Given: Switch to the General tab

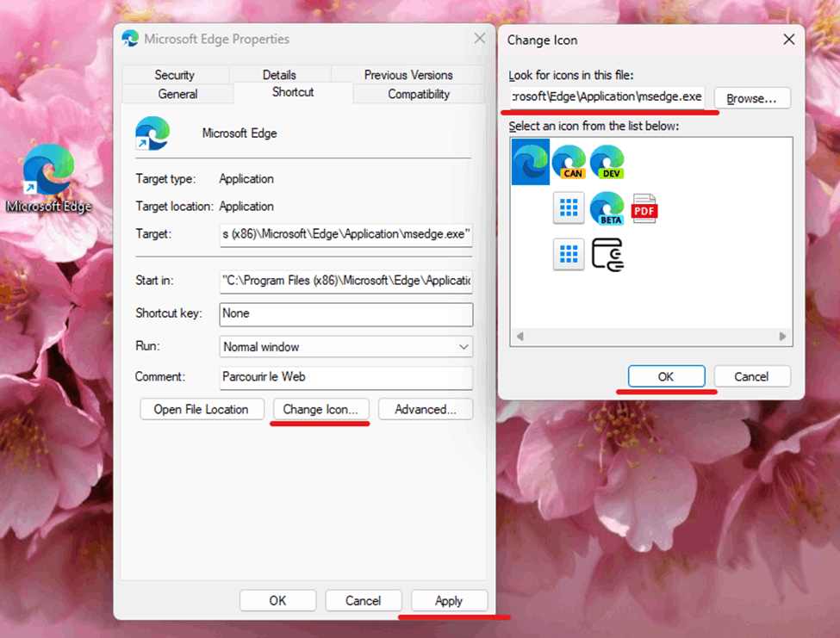Looking at the screenshot, I should [x=177, y=94].
